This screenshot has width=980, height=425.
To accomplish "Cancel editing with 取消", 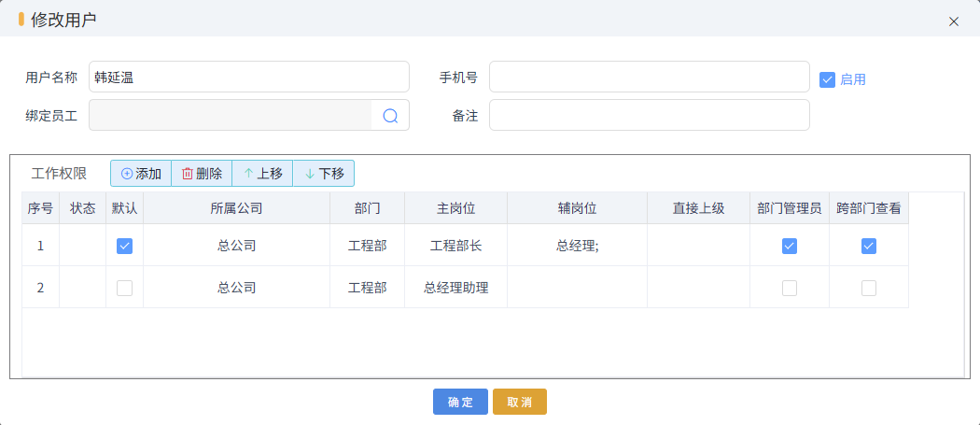I will (x=519, y=402).
